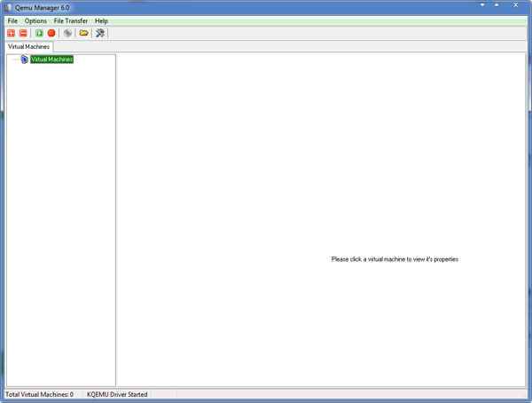Select the Virtual Machines root tree item

pos(52,59)
